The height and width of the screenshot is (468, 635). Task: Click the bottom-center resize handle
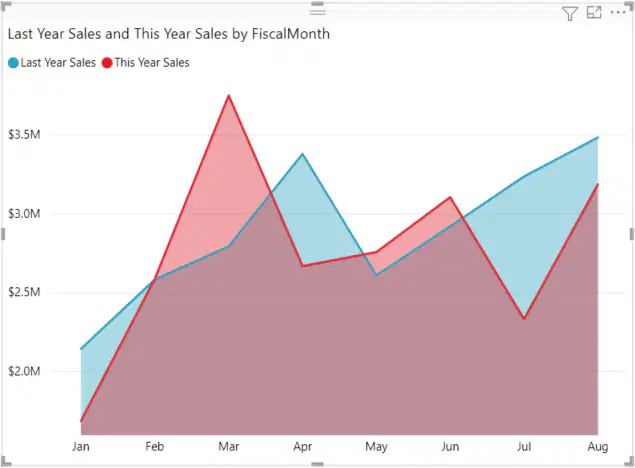point(318,464)
